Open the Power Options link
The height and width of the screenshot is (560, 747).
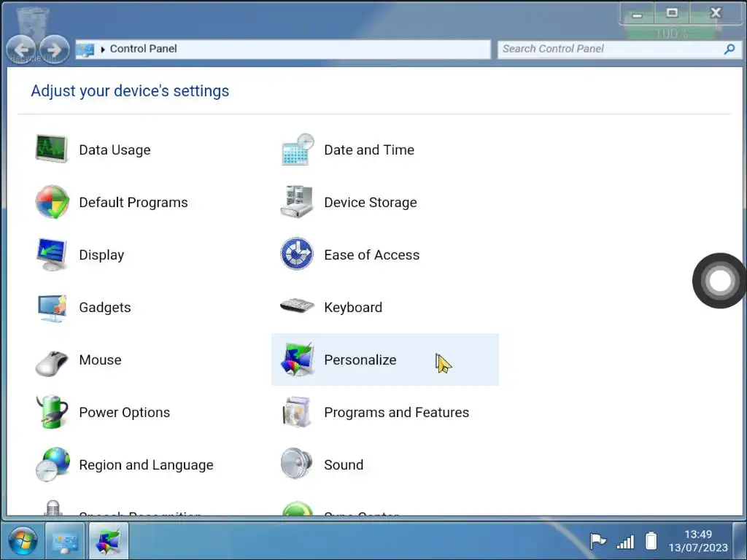(x=124, y=413)
